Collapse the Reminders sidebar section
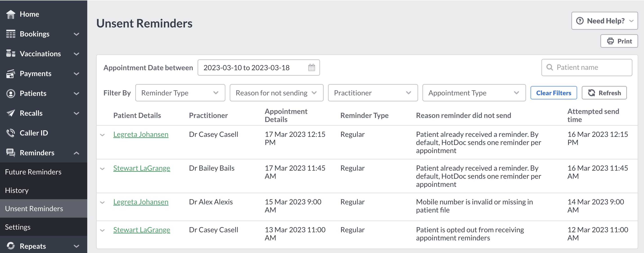Viewport: 644px width, 253px height. pos(76,153)
